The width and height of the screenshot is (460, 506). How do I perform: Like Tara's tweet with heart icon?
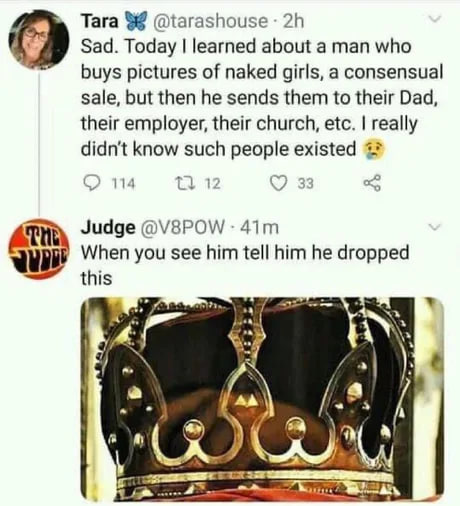coord(279,183)
